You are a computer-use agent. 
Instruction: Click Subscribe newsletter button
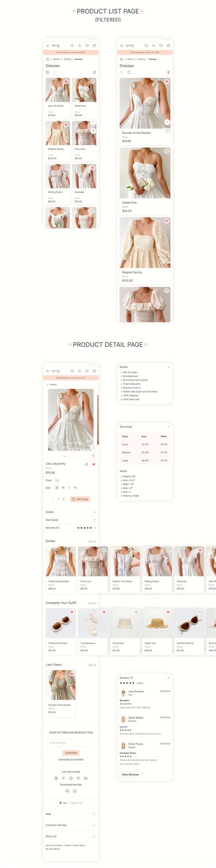(71, 753)
